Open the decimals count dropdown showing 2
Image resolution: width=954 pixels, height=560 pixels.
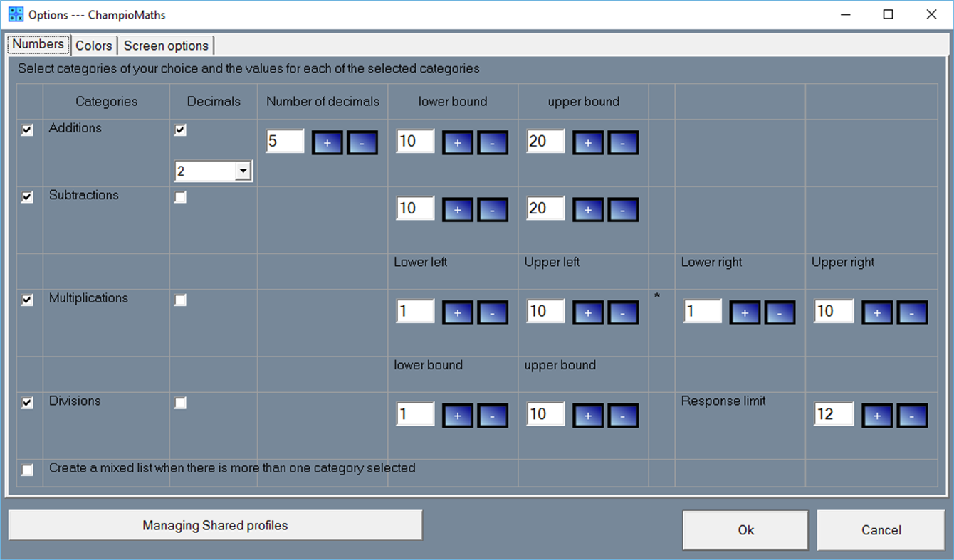tap(244, 171)
